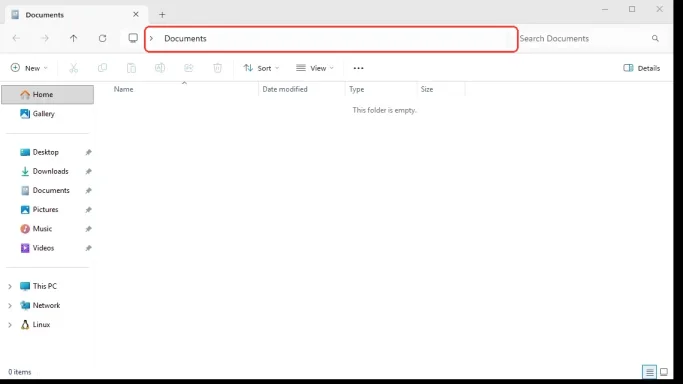Expand the This PC tree node
This screenshot has width=683, height=384.
click(x=10, y=286)
